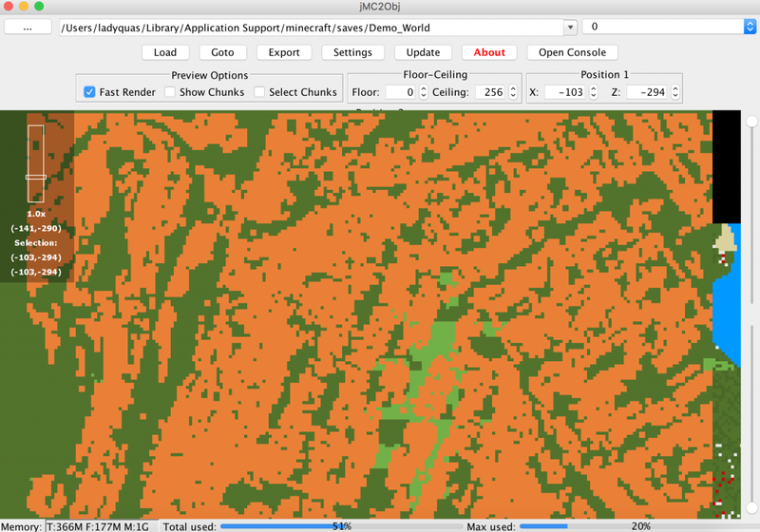
Task: Expand the dimension selector showing 0
Action: [x=750, y=28]
